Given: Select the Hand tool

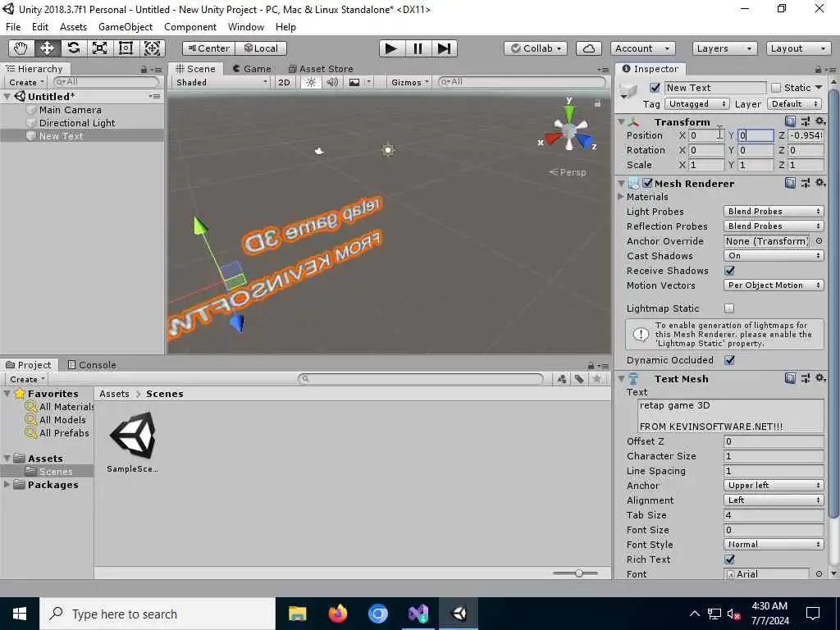Looking at the screenshot, I should coord(21,48).
